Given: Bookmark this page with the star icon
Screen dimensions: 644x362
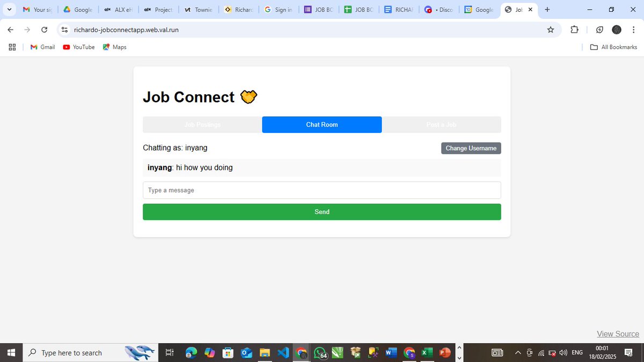Looking at the screenshot, I should coord(551,30).
